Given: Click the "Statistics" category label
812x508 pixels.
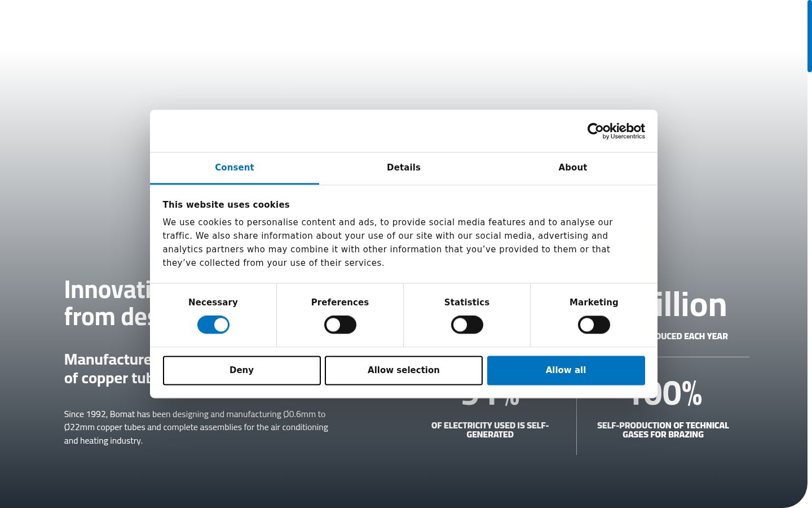Looking at the screenshot, I should [x=467, y=303].
